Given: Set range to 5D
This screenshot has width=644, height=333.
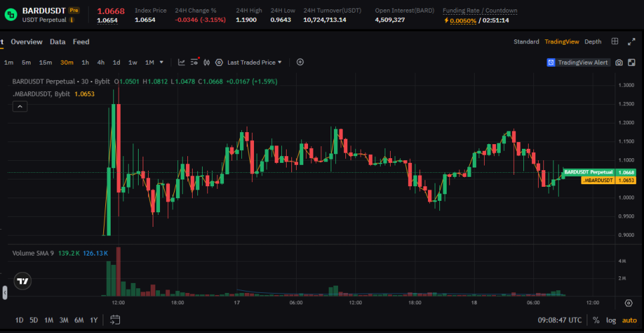Looking at the screenshot, I should pyautogui.click(x=34, y=320).
